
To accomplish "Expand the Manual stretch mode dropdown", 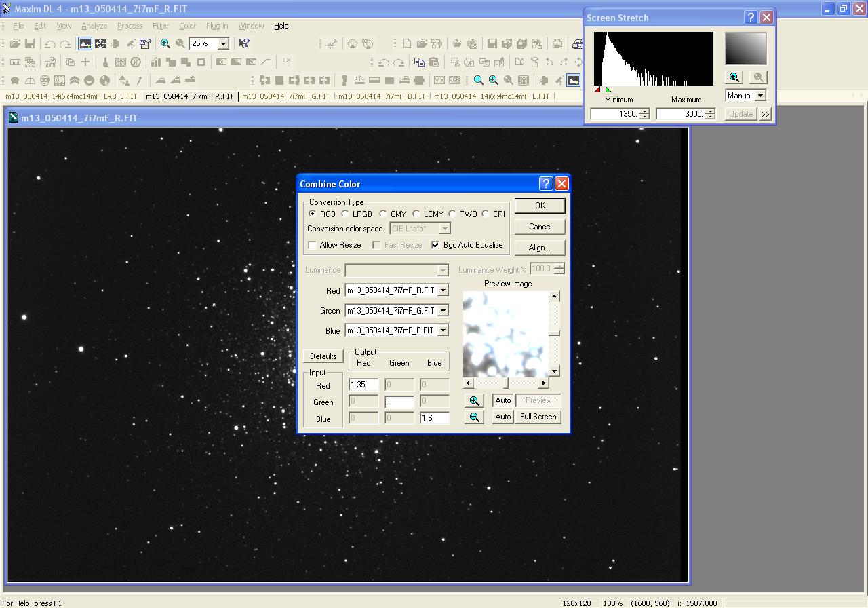I will (x=760, y=96).
